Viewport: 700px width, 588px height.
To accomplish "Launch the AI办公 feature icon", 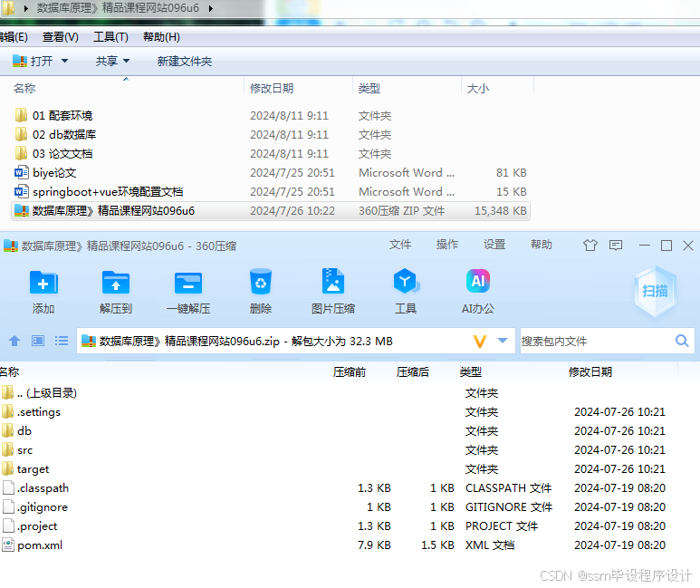I will pyautogui.click(x=477, y=281).
